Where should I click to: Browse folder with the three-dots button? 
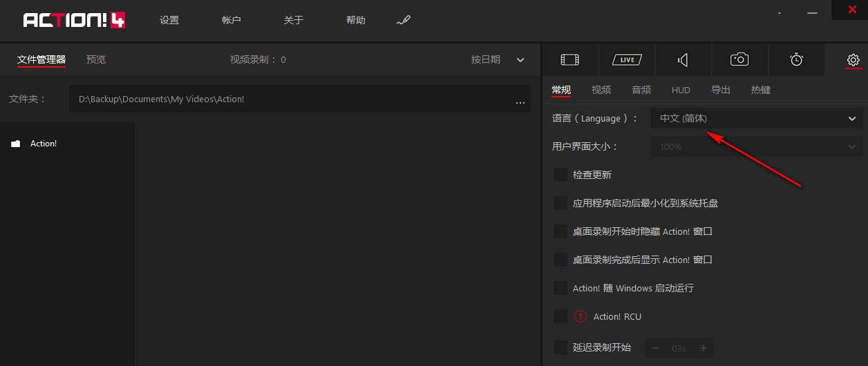point(520,102)
